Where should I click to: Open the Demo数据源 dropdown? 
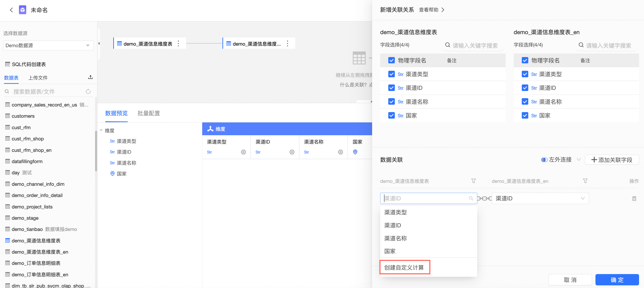pos(49,46)
